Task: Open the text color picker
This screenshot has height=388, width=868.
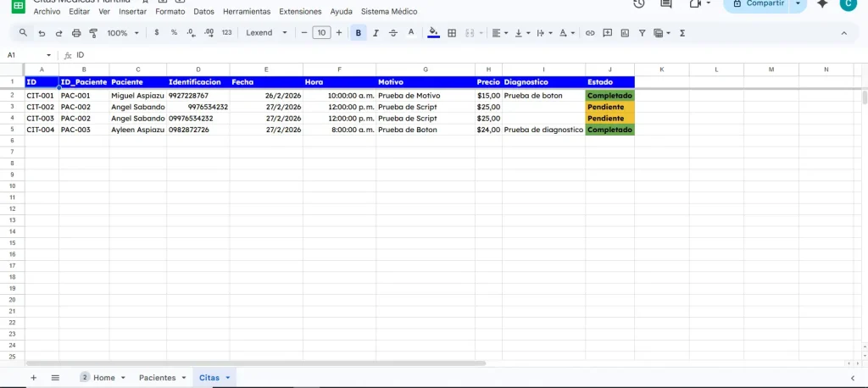Action: (411, 33)
